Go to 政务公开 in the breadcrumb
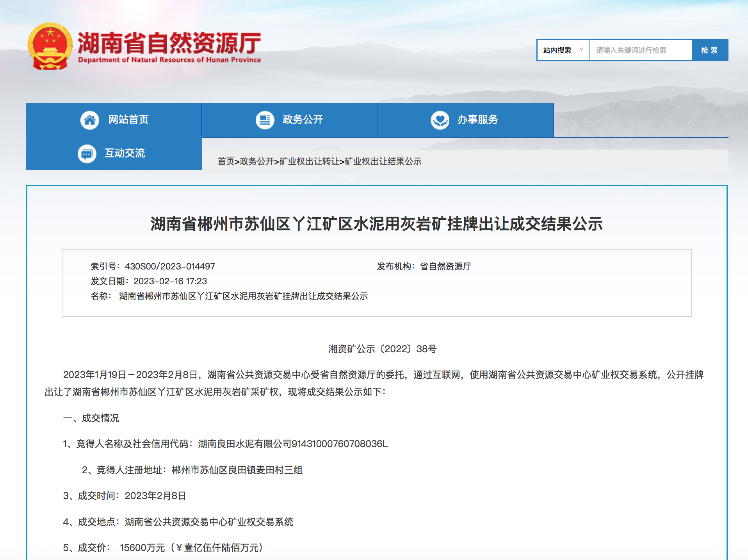Screen dimensions: 748x560 [x=257, y=161]
